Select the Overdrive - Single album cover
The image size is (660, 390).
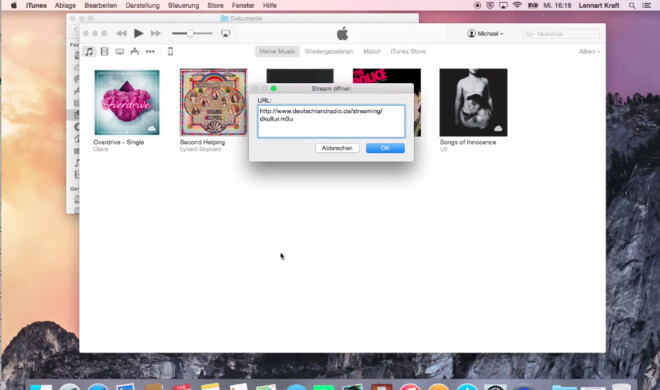click(127, 102)
